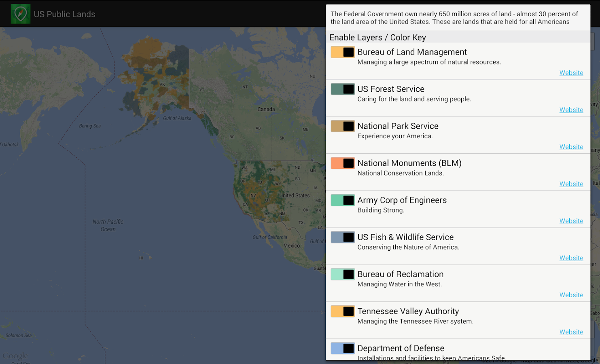Click the 'Building Strong.' tagline

click(x=381, y=210)
